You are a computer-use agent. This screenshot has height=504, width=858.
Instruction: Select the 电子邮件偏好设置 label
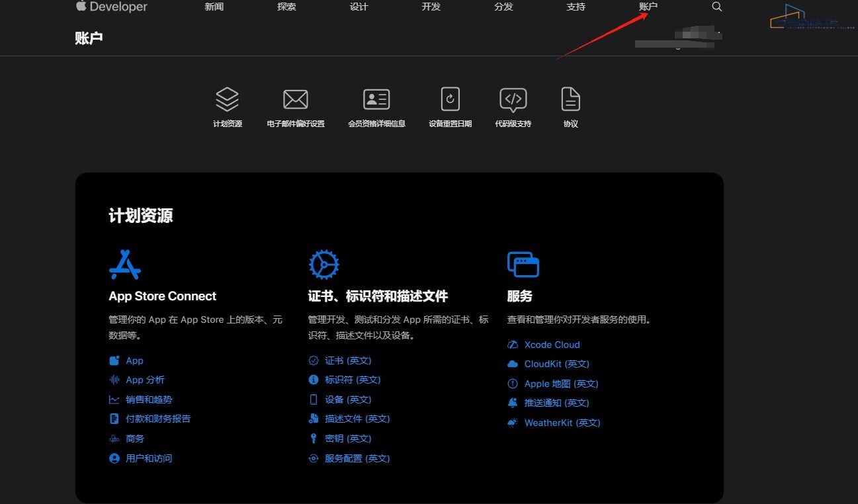[x=296, y=124]
